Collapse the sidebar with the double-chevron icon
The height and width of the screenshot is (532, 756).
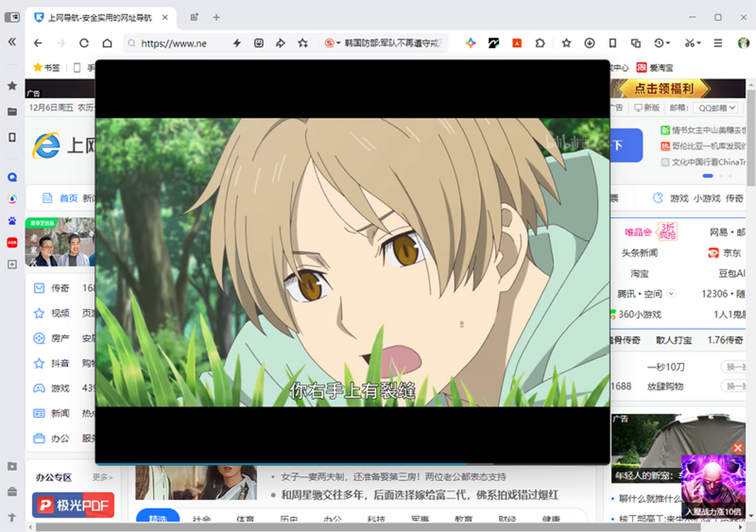pyautogui.click(x=12, y=42)
